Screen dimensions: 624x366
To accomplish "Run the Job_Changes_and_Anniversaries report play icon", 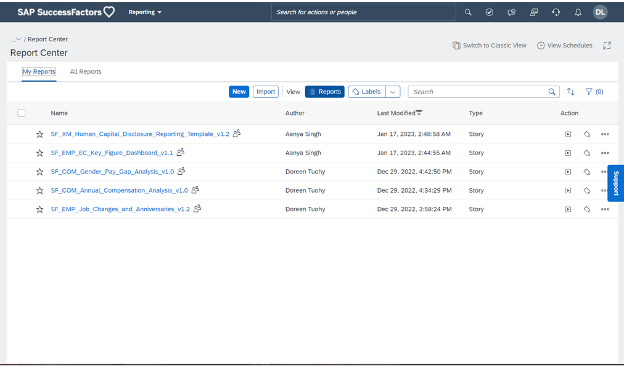I will (x=568, y=209).
